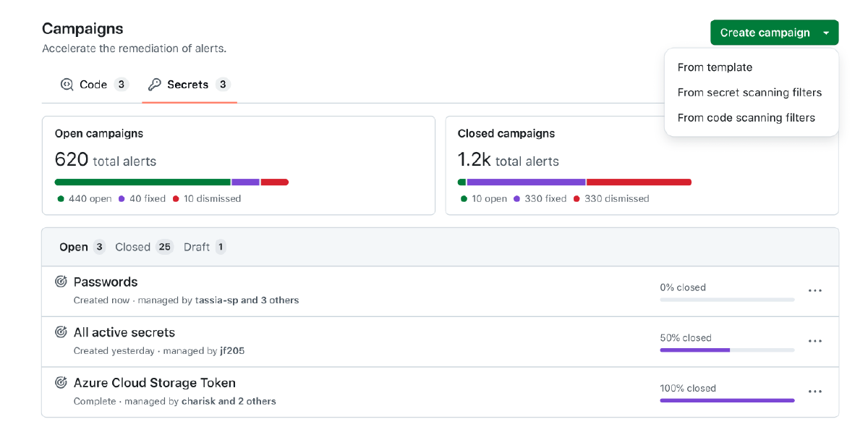Pick From code scanning filters option
This screenshot has width=868, height=422.
click(x=746, y=118)
